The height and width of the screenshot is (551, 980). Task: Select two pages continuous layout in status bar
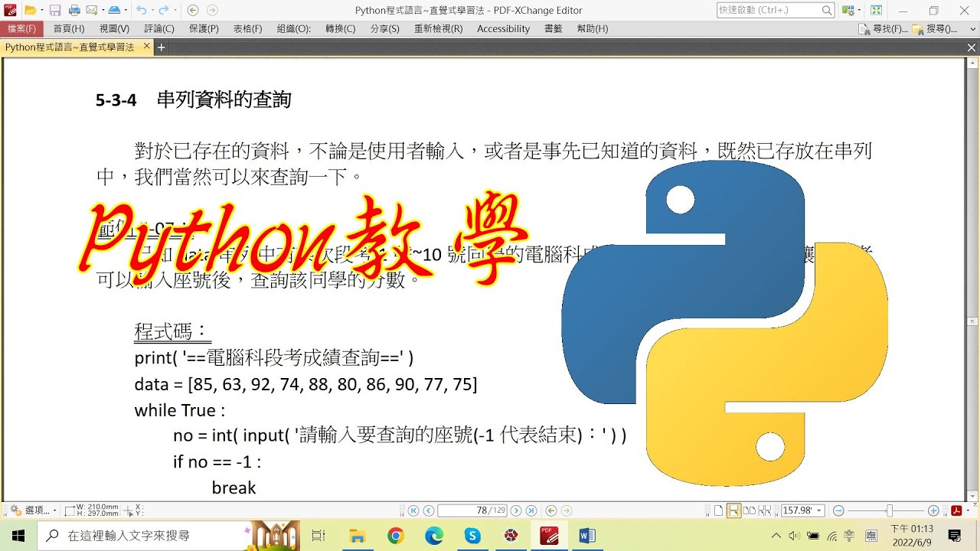[765, 510]
